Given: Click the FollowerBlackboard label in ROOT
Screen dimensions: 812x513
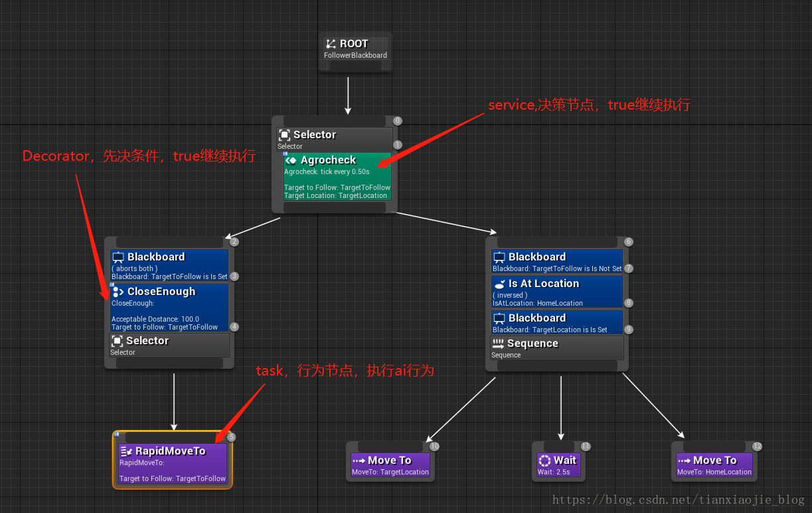Looking at the screenshot, I should (355, 55).
